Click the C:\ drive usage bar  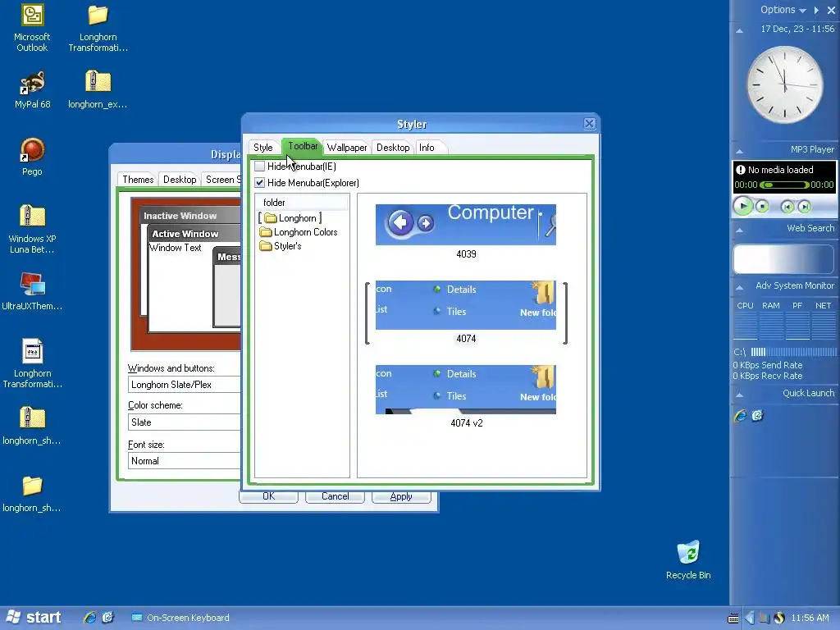pyautogui.click(x=793, y=352)
